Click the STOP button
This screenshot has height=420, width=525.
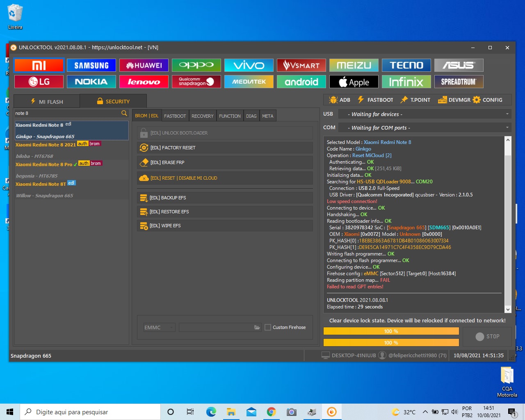pyautogui.click(x=487, y=336)
